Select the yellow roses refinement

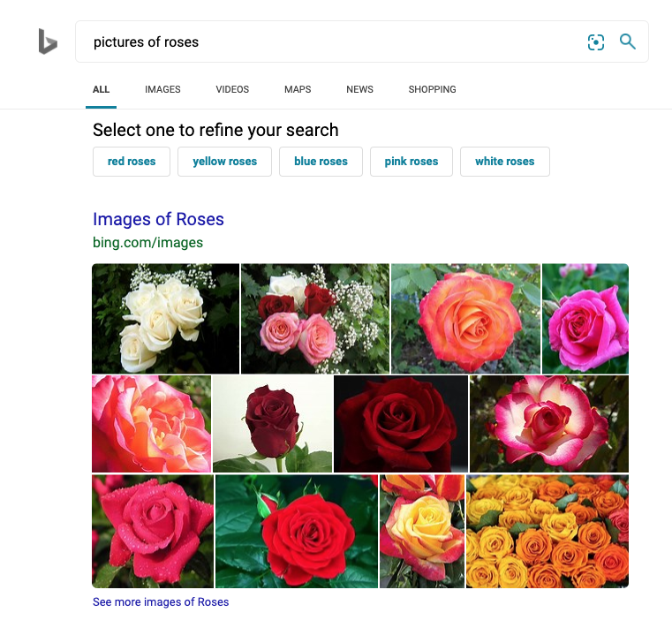225,162
